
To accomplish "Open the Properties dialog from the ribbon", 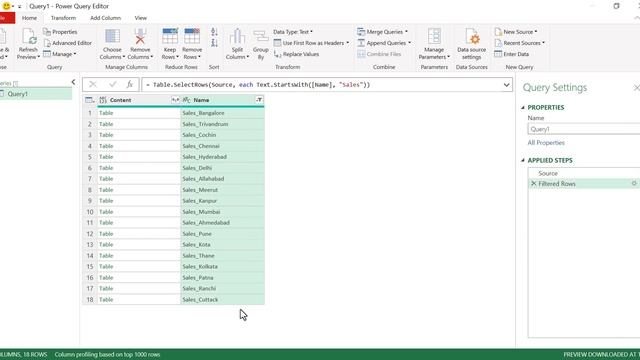I will click(60, 32).
